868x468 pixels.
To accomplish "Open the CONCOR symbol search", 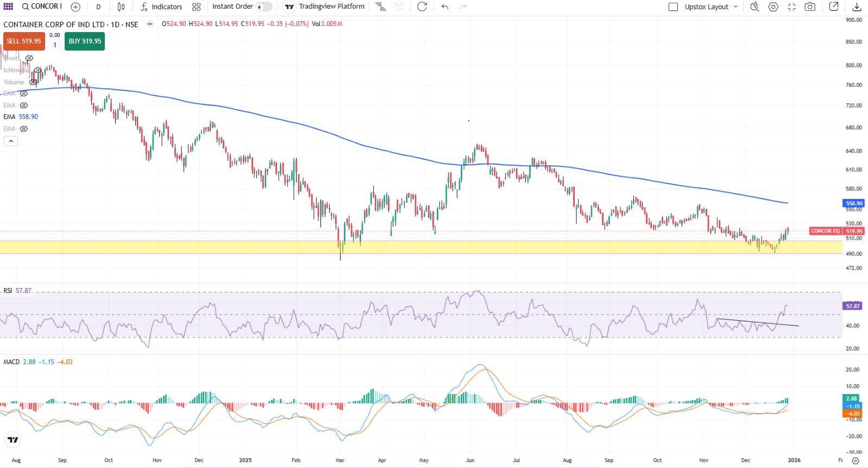I will click(x=42, y=7).
